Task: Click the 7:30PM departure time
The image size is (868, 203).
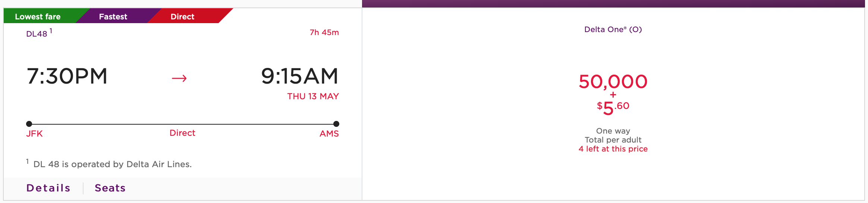Action: (x=67, y=76)
